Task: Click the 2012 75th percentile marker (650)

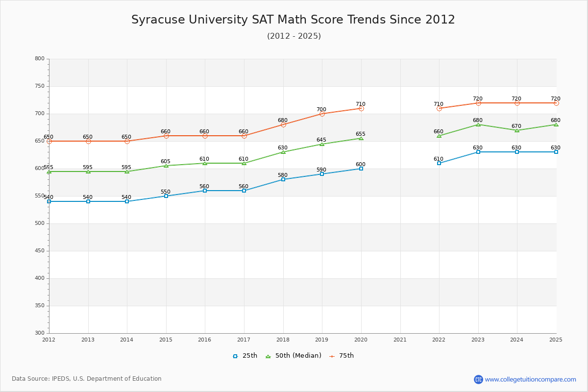Action: click(49, 141)
